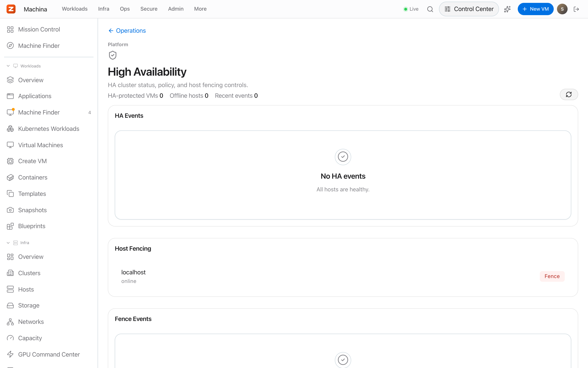Open the Control Center button
The image size is (588, 368).
(469, 9)
